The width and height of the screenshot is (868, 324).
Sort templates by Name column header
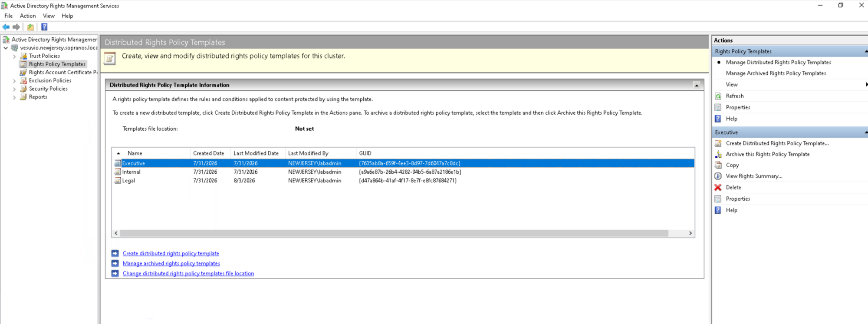click(151, 153)
